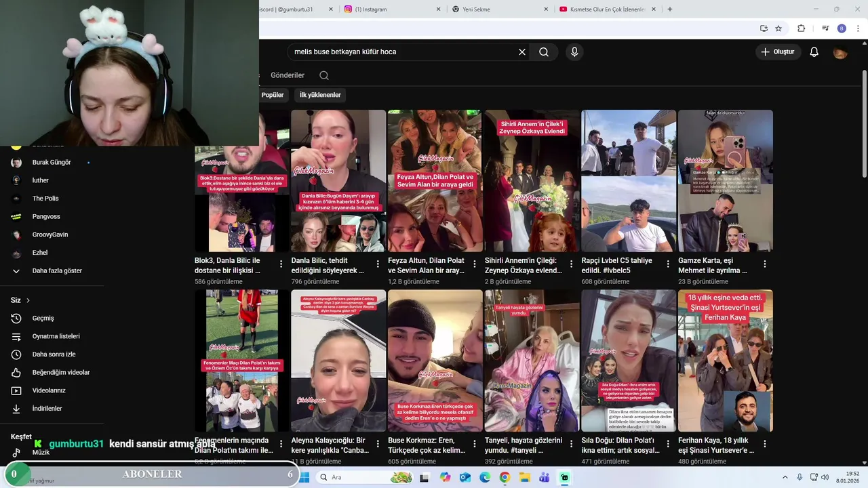Select the Popüler filter chip
Screen dimensions: 868x488
pos(273,95)
